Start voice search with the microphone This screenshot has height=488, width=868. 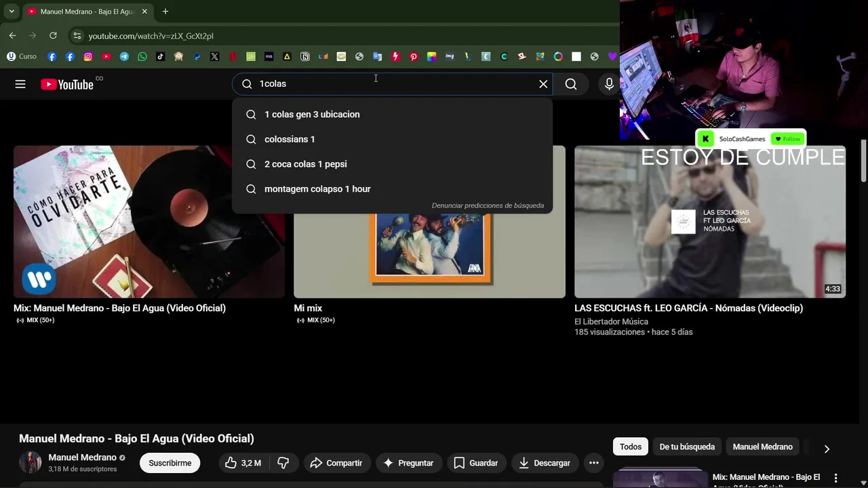click(609, 84)
